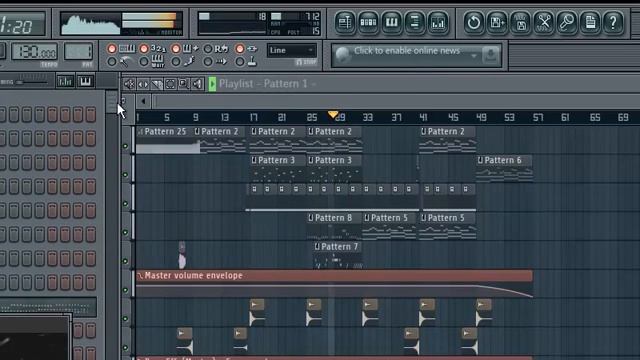
Task: Click the Undo circular-arrow button
Action: click(x=473, y=22)
